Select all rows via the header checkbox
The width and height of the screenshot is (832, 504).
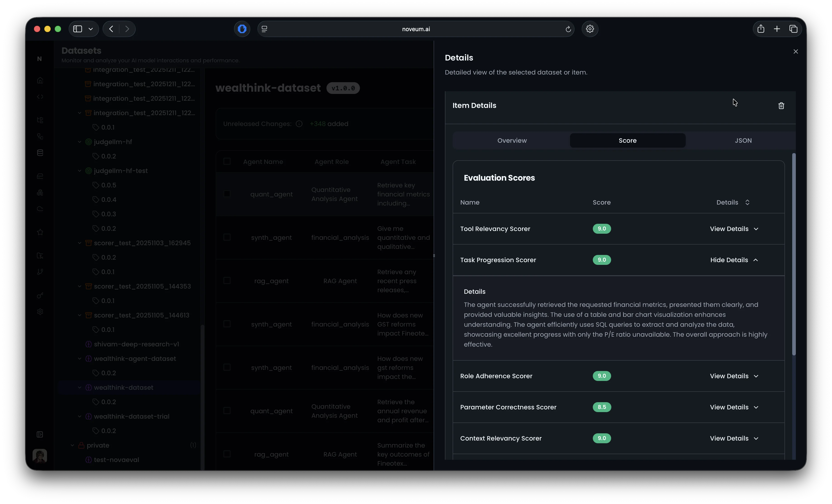pos(227,162)
